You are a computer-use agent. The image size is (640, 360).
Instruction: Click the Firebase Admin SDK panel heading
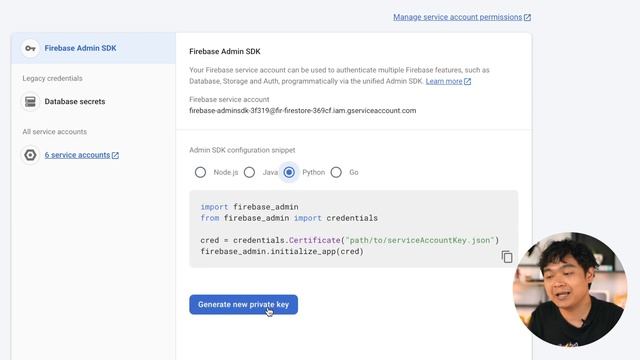click(x=224, y=51)
